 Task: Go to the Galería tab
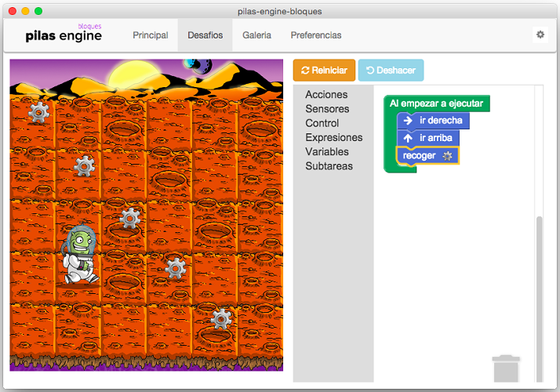(x=256, y=35)
